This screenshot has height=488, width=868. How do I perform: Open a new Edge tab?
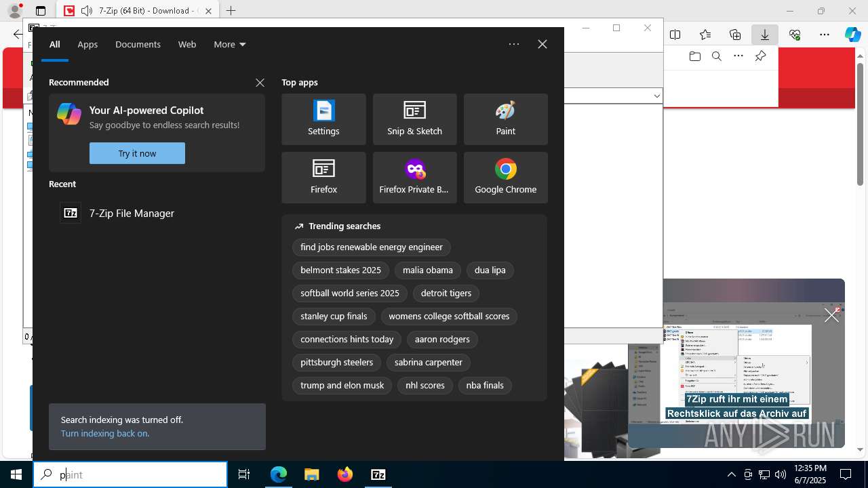[x=231, y=11]
